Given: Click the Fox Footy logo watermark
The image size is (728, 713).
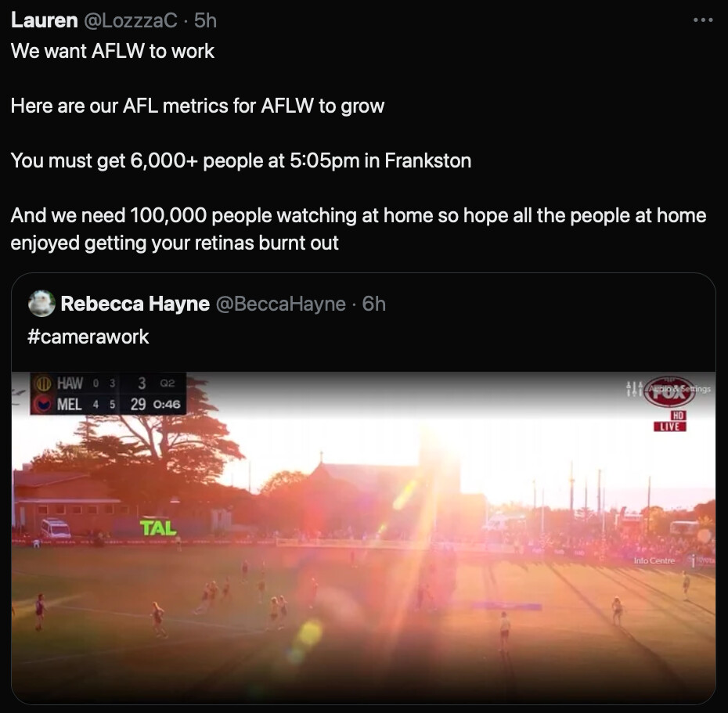Looking at the screenshot, I should pos(669,392).
